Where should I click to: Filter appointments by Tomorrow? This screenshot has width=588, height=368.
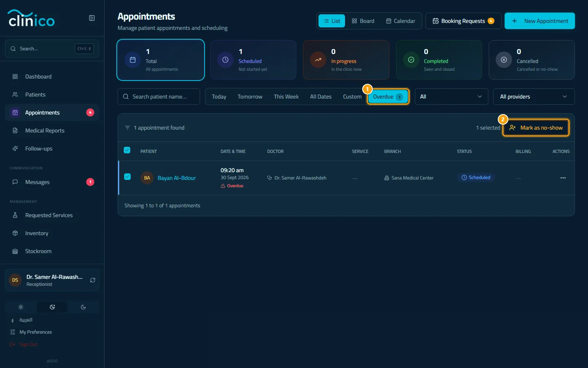250,96
